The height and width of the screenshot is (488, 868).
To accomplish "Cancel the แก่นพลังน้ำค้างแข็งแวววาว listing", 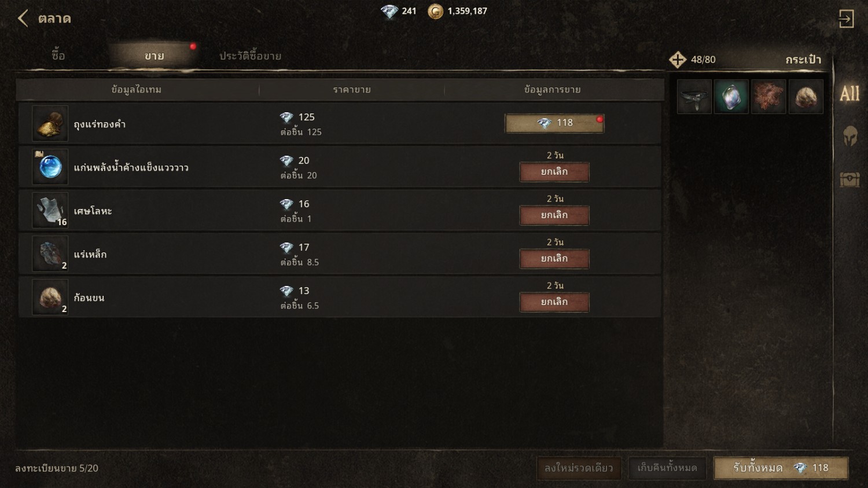I will click(554, 172).
